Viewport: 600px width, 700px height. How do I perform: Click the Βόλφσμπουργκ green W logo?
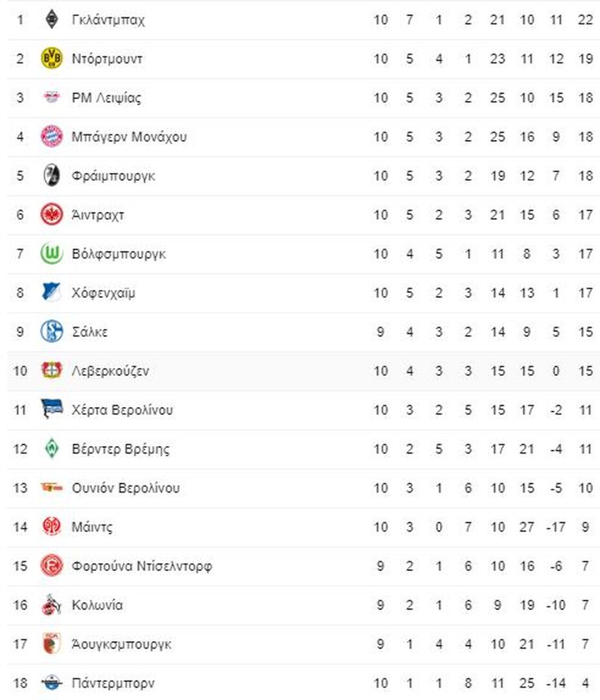(x=52, y=253)
